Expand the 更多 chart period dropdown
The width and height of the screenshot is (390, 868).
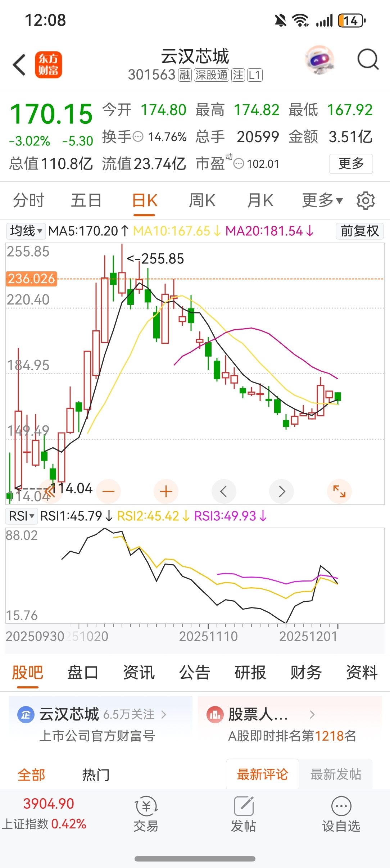click(322, 200)
